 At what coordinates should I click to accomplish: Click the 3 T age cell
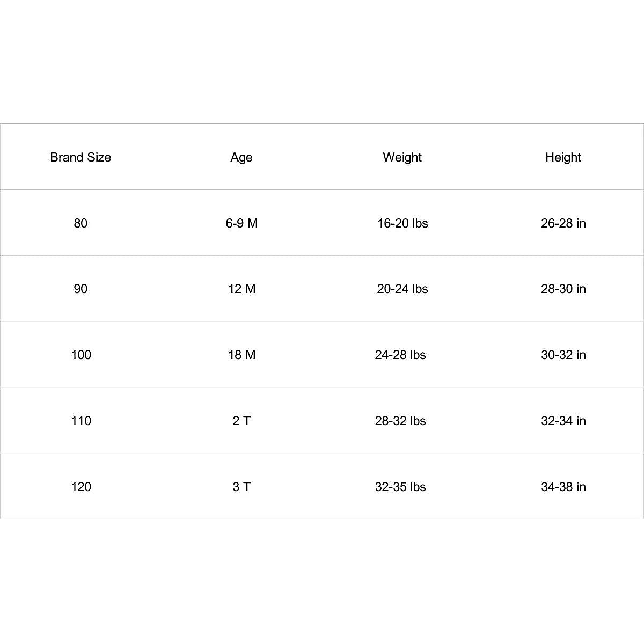(241, 487)
